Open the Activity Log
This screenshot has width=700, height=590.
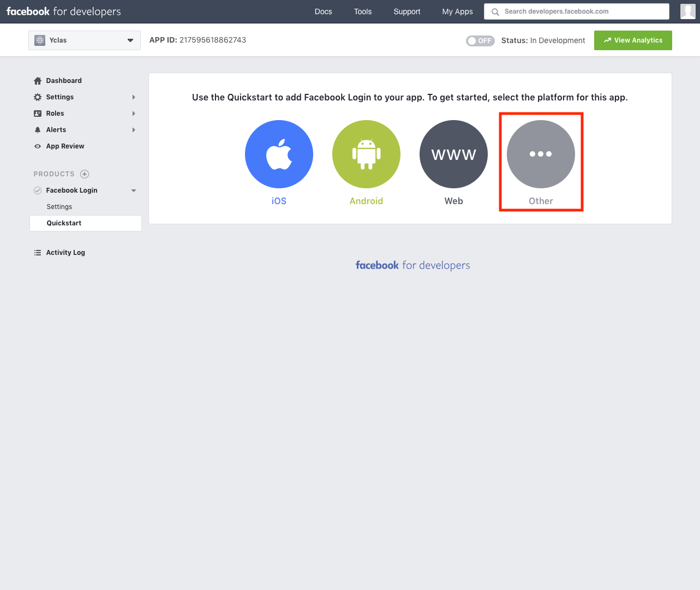coord(65,252)
